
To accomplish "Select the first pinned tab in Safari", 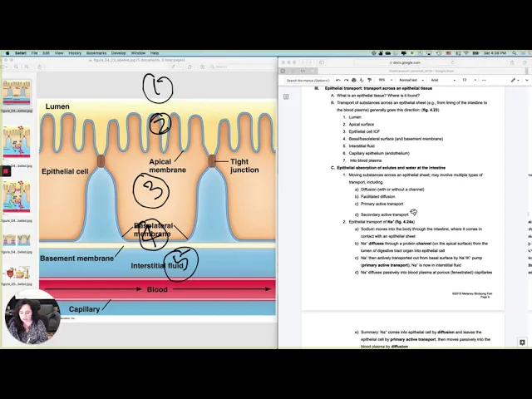I will click(x=283, y=71).
